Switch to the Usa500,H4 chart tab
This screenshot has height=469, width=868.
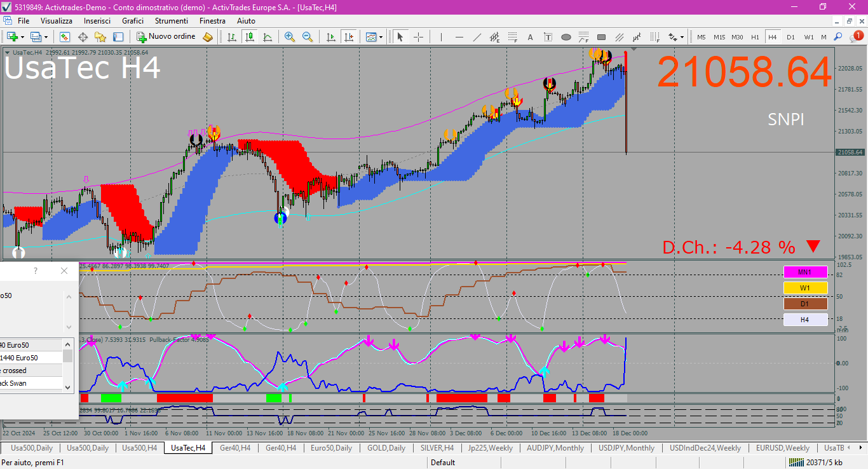point(139,448)
